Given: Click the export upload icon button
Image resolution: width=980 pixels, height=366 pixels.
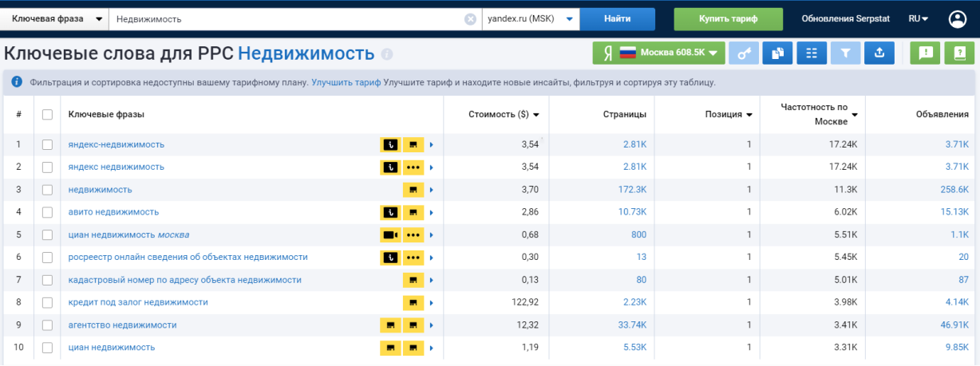Looking at the screenshot, I should pyautogui.click(x=879, y=53).
